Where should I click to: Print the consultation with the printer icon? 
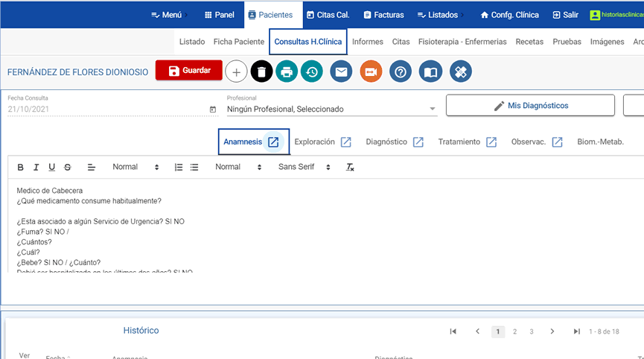(x=287, y=72)
